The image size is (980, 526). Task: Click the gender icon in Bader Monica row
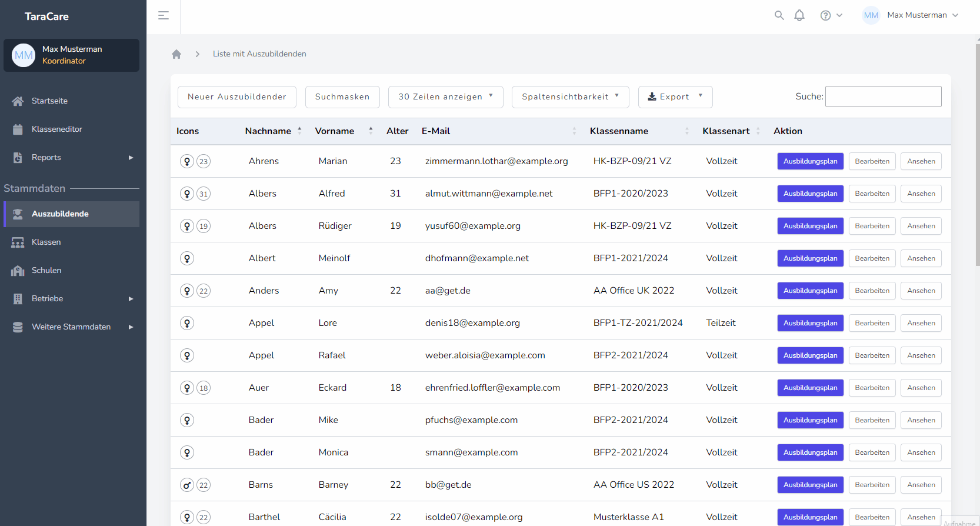(187, 452)
